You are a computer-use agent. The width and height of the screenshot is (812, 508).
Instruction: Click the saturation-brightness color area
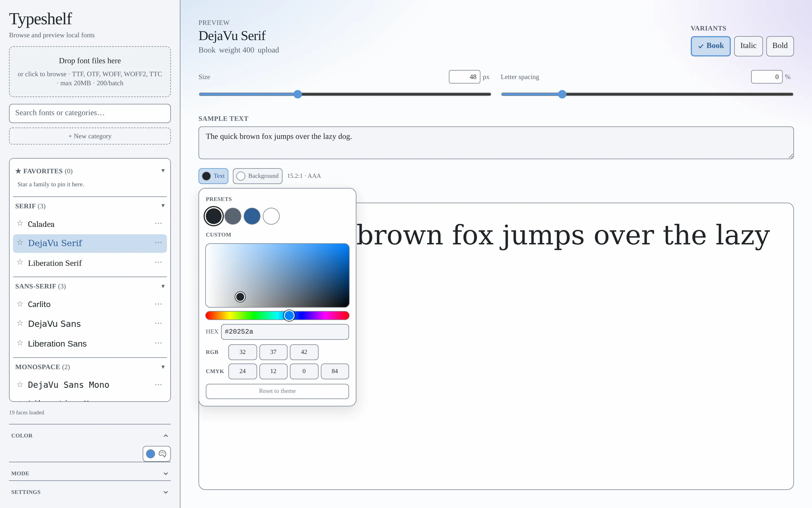277,275
